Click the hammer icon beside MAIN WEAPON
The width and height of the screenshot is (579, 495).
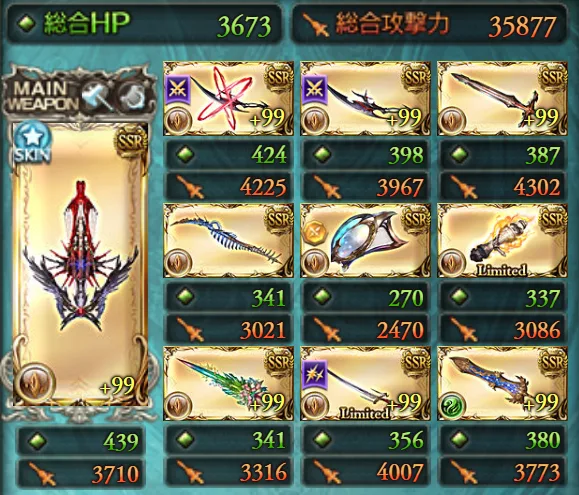97,96
